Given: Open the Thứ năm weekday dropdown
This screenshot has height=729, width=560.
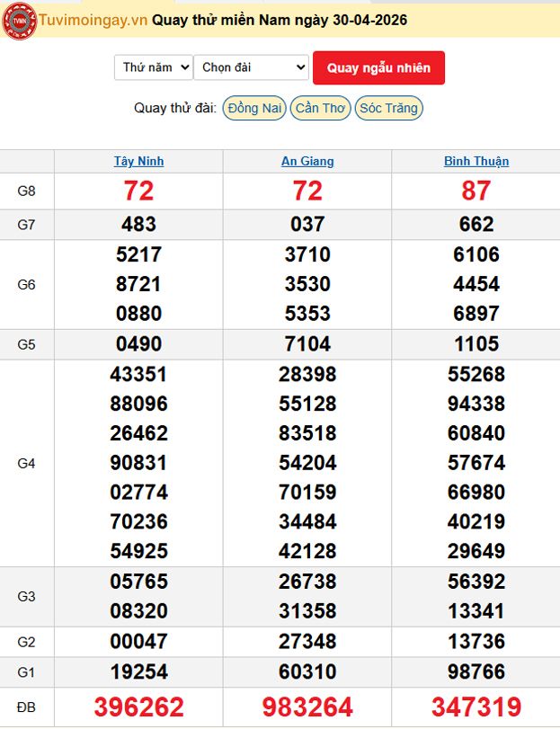Looking at the screenshot, I should coord(154,67).
